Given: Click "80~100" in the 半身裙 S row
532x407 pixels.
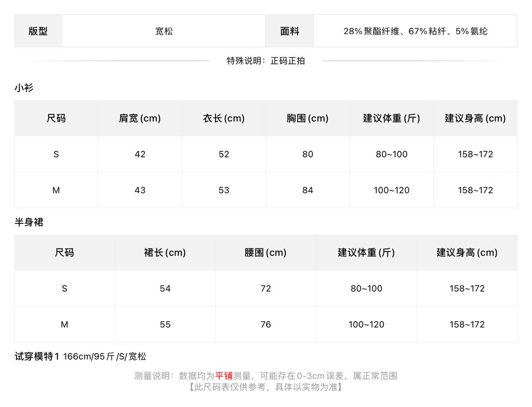Looking at the screenshot, I should (x=366, y=288).
